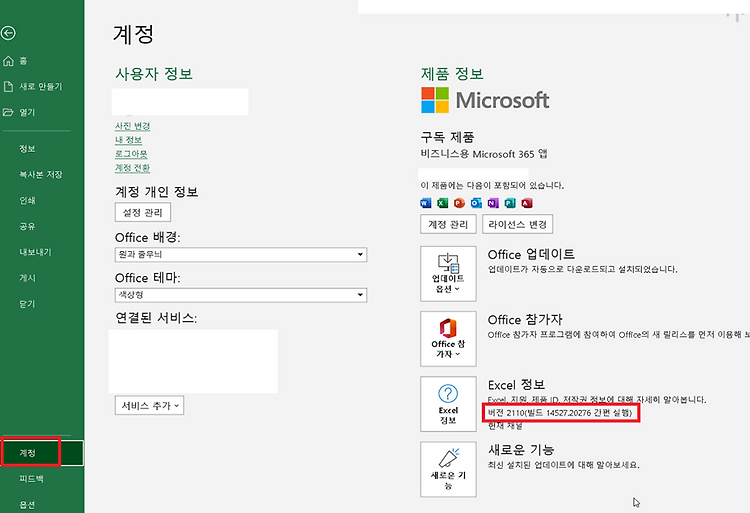Open the Office 배경 dropdown
Screen dimensions: 750x513
[x=241, y=254]
